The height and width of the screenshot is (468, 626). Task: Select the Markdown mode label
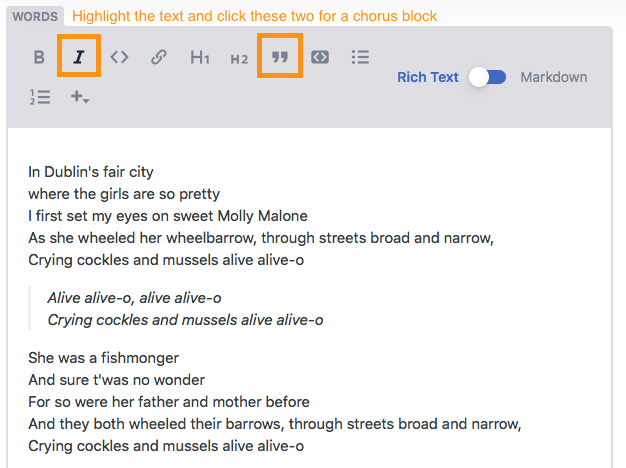point(554,77)
